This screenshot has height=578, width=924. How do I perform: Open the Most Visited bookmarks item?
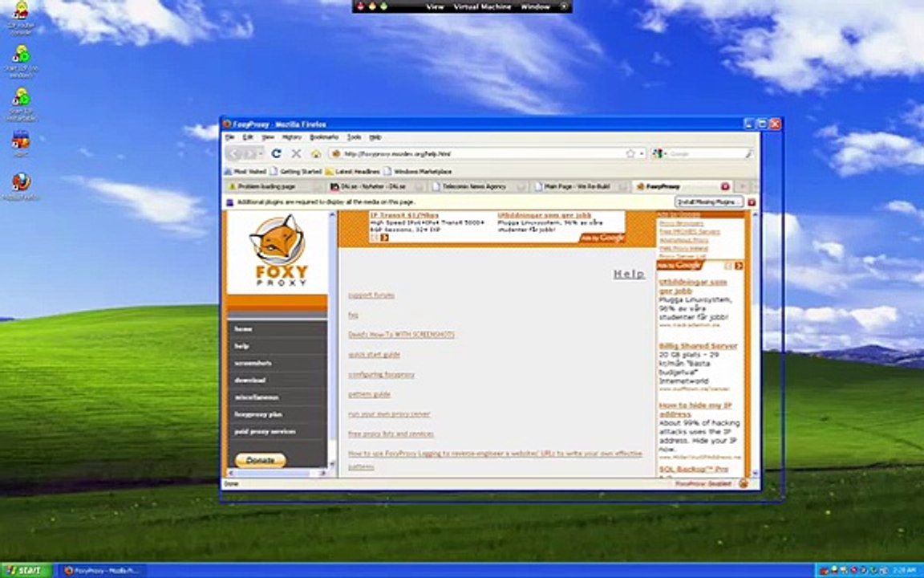tap(245, 172)
